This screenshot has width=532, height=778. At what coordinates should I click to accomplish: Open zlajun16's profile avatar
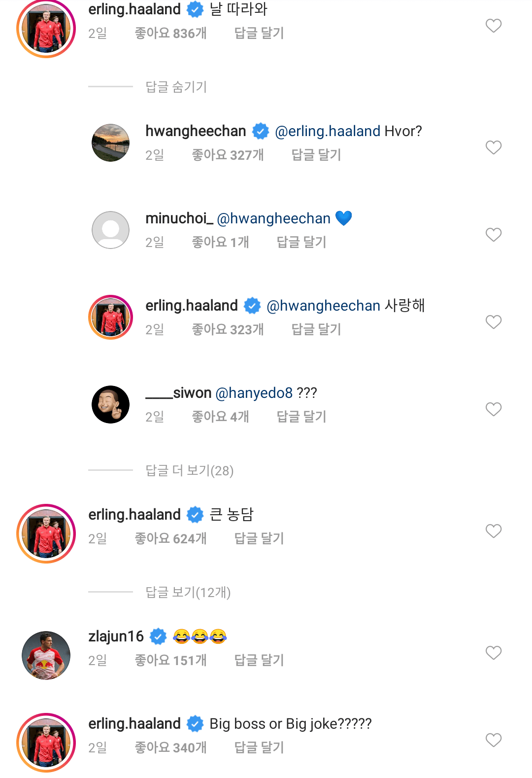click(x=46, y=655)
